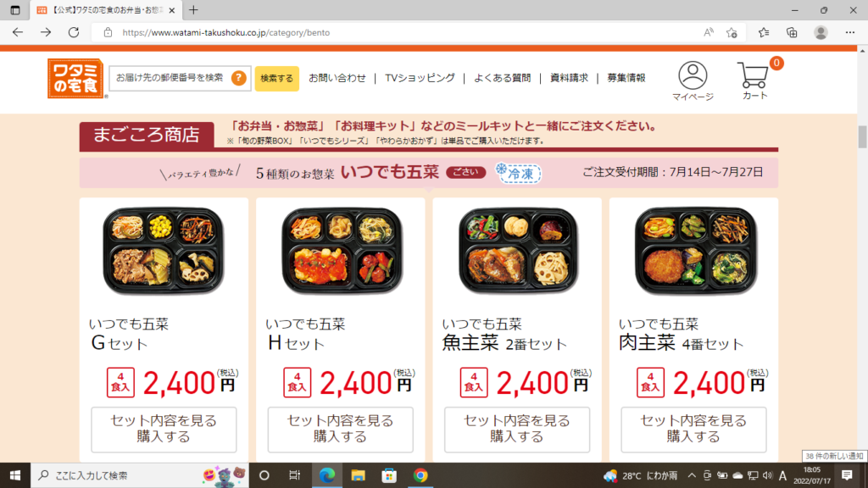868x488 pixels.
Task: View and buy the Gセット
Action: [164, 430]
